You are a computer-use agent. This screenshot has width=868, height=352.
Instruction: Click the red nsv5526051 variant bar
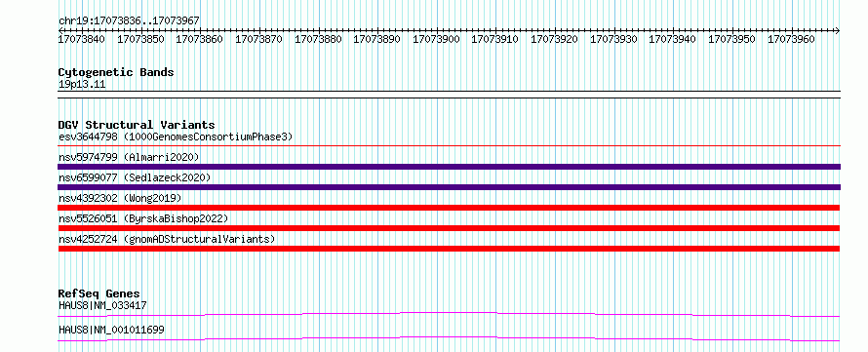click(449, 228)
